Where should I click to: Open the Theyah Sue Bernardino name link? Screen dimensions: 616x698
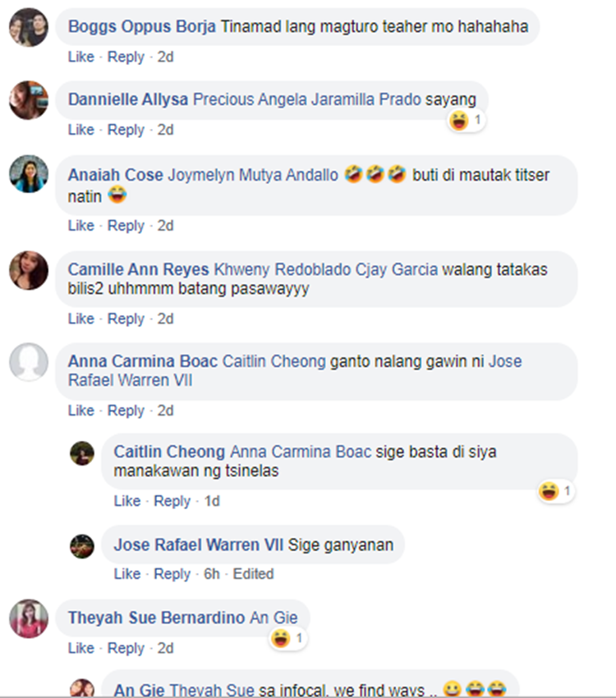pyautogui.click(x=156, y=618)
